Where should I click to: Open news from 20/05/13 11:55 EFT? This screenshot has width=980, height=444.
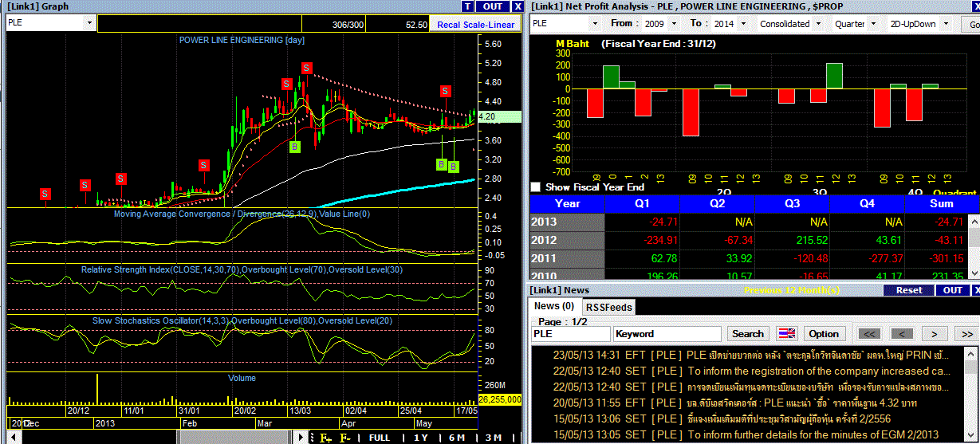(x=748, y=403)
